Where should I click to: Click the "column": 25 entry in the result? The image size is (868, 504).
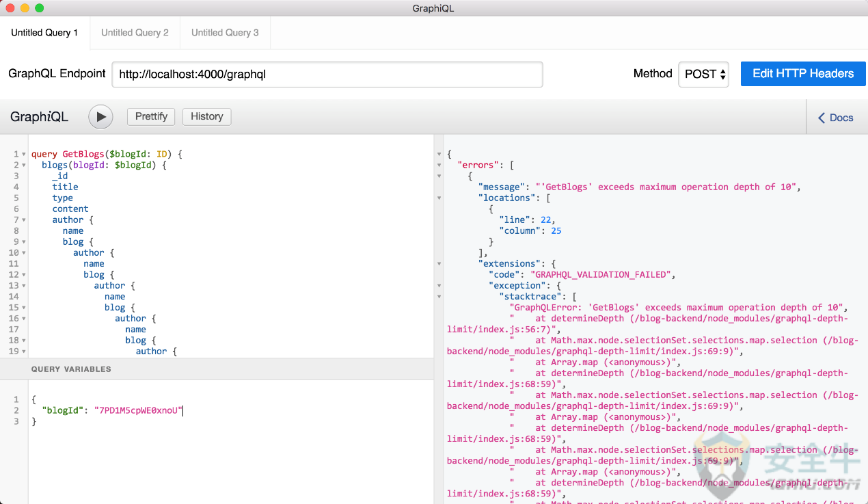[530, 230]
